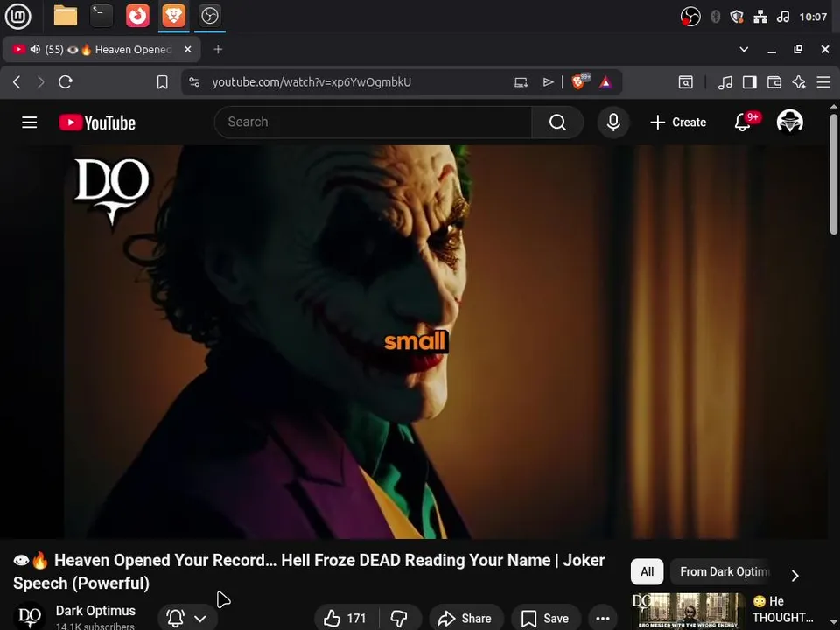Open the He THOUGHT... video title
This screenshot has height=630, width=840.
point(783,610)
